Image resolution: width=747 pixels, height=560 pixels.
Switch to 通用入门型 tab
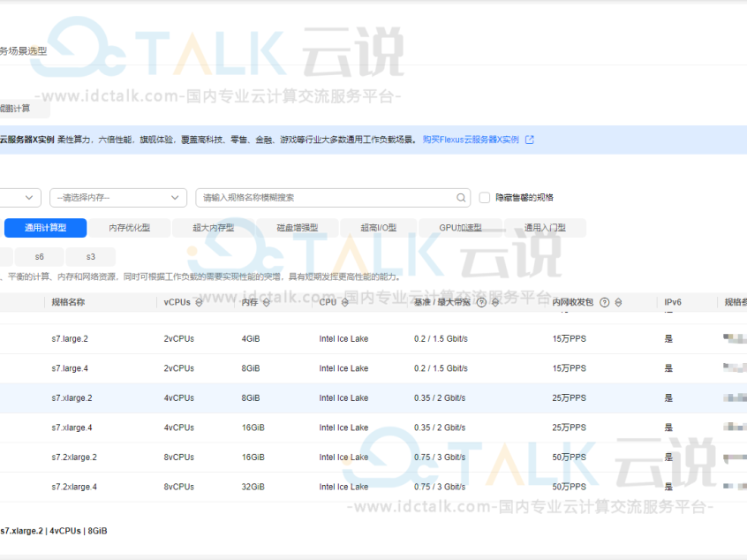tap(545, 228)
